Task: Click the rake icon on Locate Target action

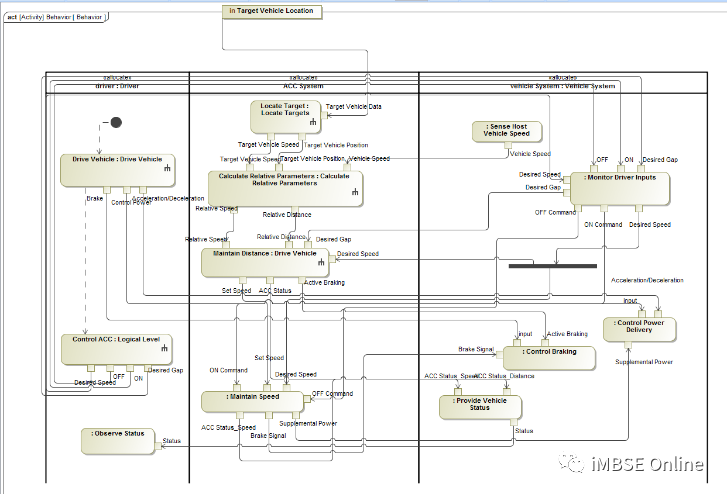Action: (313, 122)
